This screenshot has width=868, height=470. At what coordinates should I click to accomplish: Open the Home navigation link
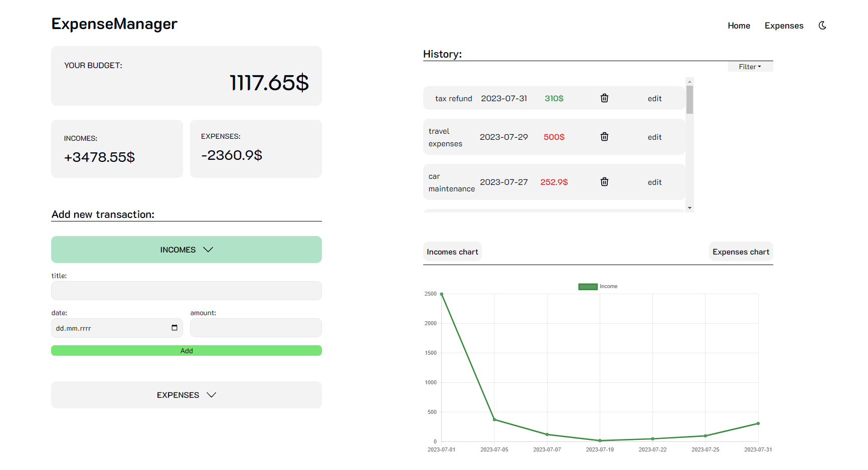(739, 25)
